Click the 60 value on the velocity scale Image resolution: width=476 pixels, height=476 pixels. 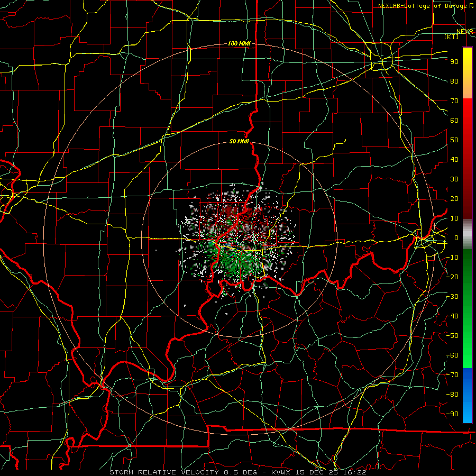tap(454, 121)
